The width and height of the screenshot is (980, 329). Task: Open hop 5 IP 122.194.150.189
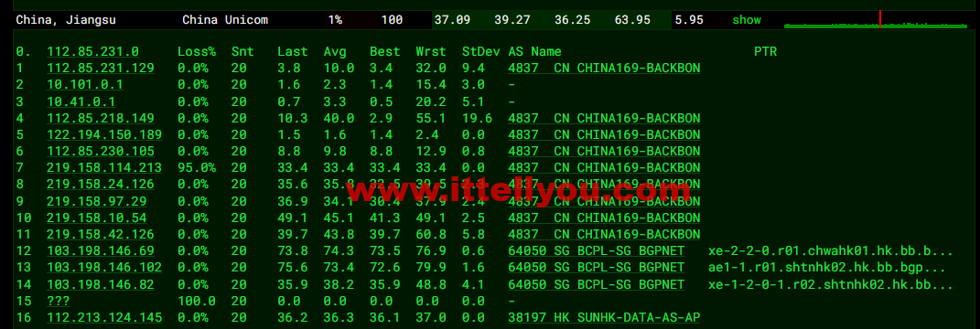click(104, 135)
